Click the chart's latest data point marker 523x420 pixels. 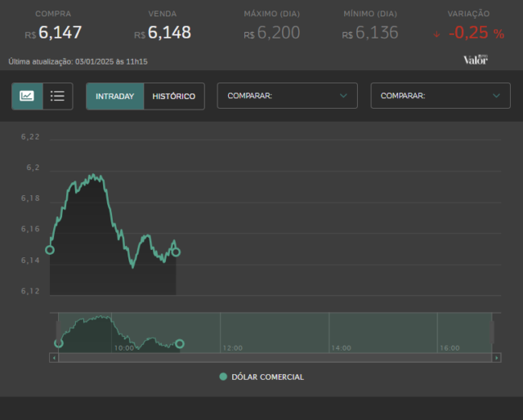(176, 252)
